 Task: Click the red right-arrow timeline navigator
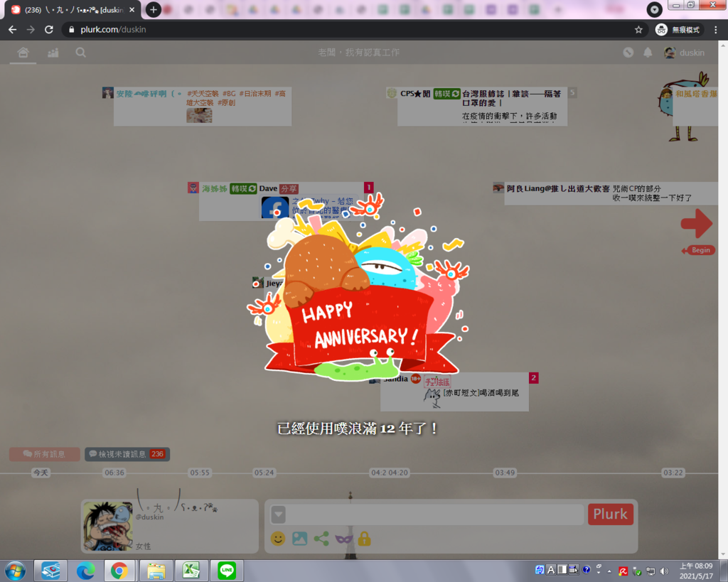[697, 223]
